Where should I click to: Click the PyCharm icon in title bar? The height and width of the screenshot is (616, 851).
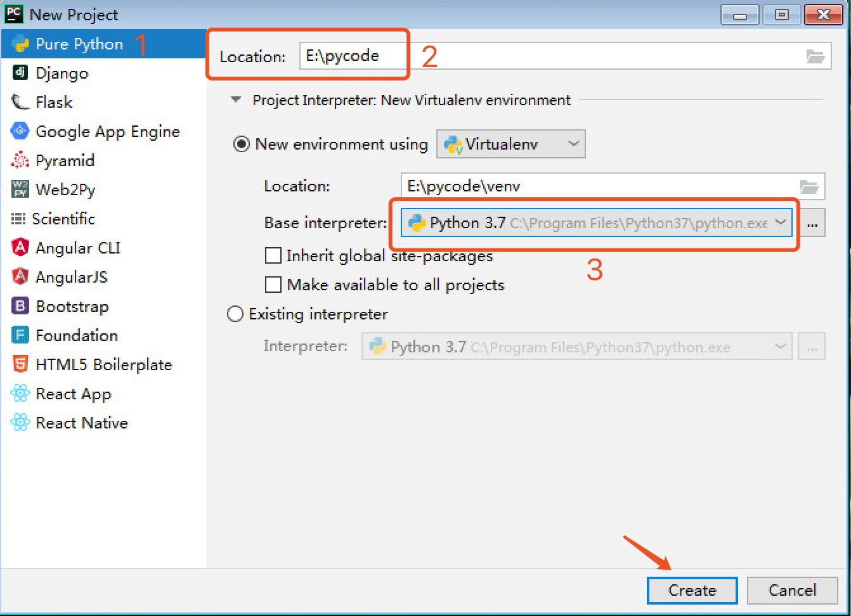[x=14, y=14]
